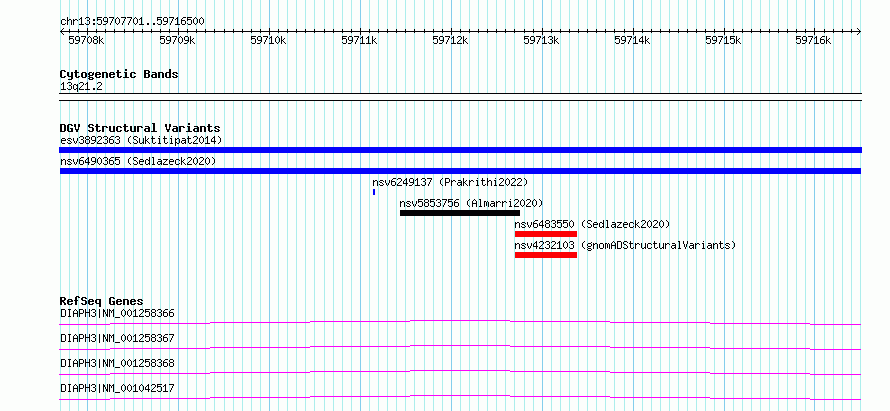Select the red nsv6483550 variant bar

pyautogui.click(x=546, y=234)
